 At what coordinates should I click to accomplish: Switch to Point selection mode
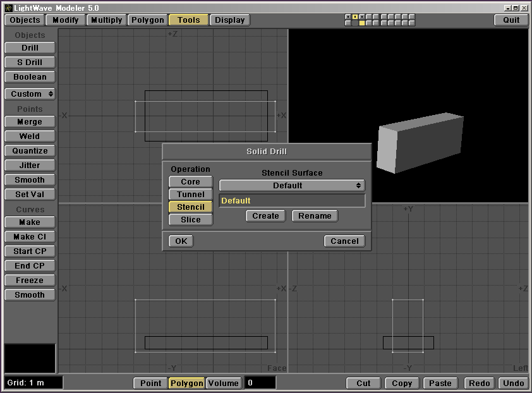coord(150,384)
